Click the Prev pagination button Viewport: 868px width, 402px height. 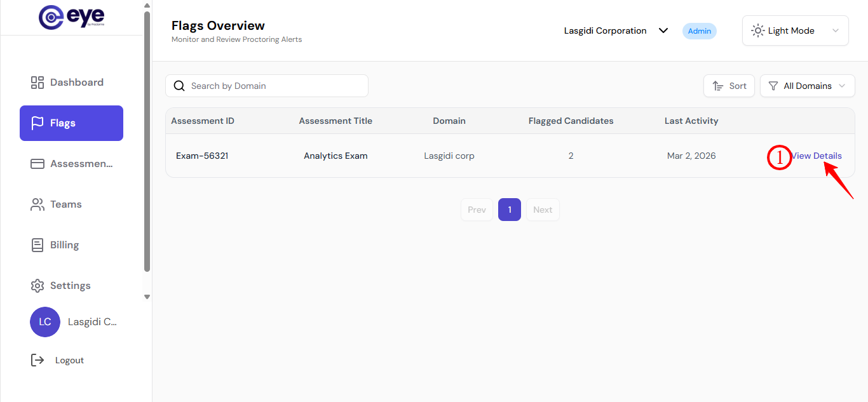pyautogui.click(x=477, y=210)
